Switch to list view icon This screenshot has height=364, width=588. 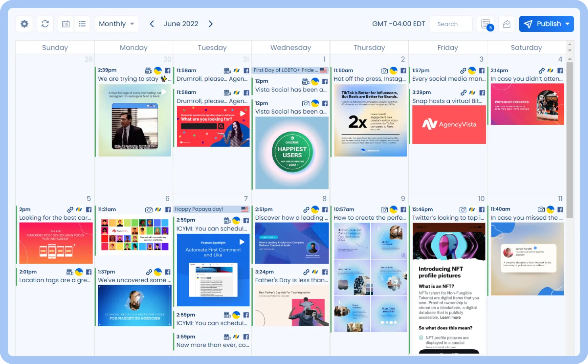coord(82,24)
